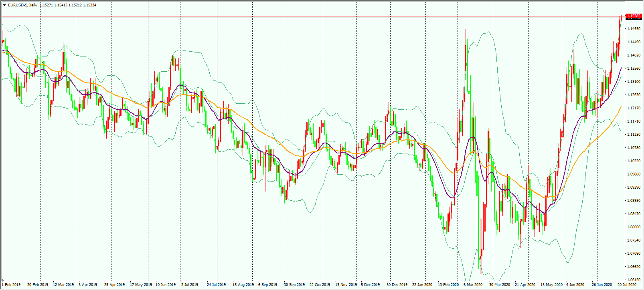Screen dimensions: 644x290
Task: Click the 1.09390 price axis label
Action: click(634, 187)
